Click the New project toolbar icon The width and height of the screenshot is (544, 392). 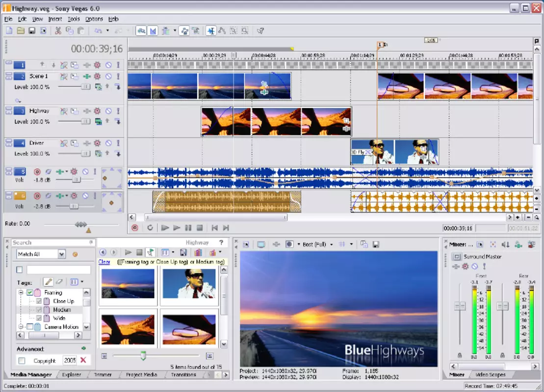coord(9,31)
